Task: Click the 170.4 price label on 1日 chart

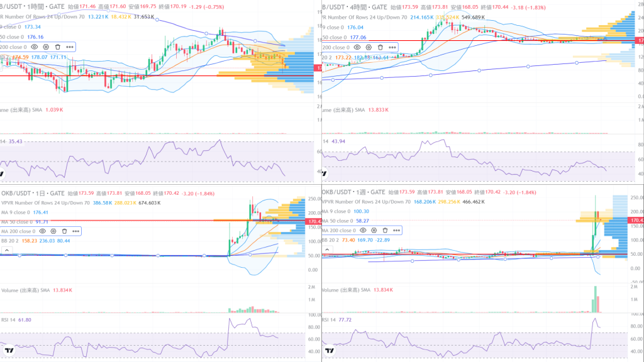Action: click(314, 222)
